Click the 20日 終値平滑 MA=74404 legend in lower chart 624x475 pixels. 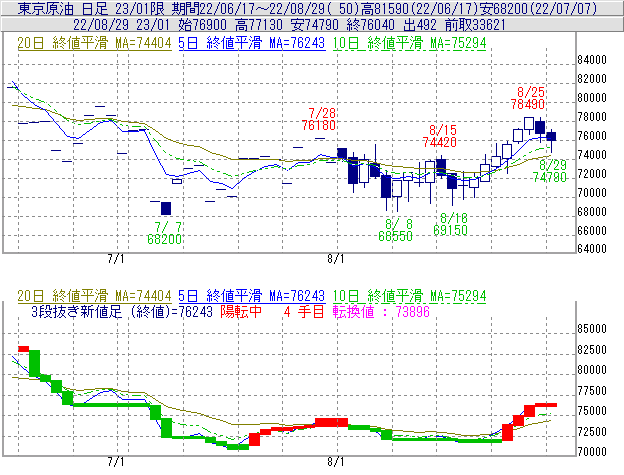(x=94, y=296)
